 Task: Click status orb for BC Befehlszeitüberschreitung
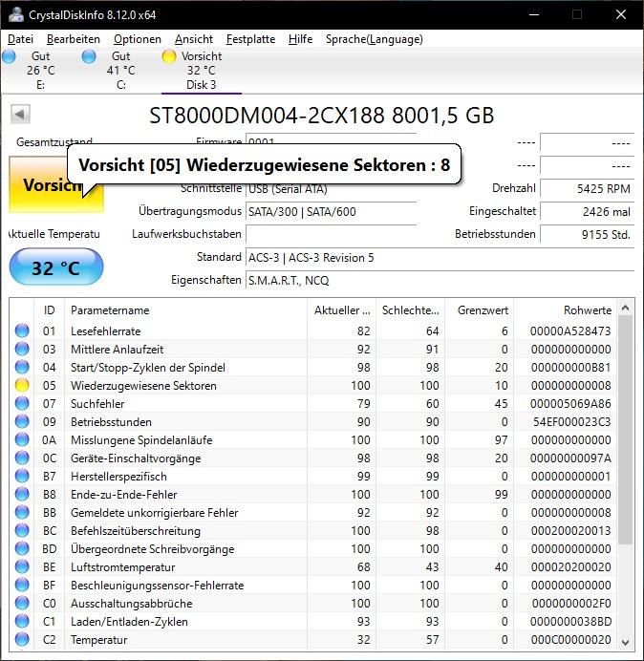[22, 530]
